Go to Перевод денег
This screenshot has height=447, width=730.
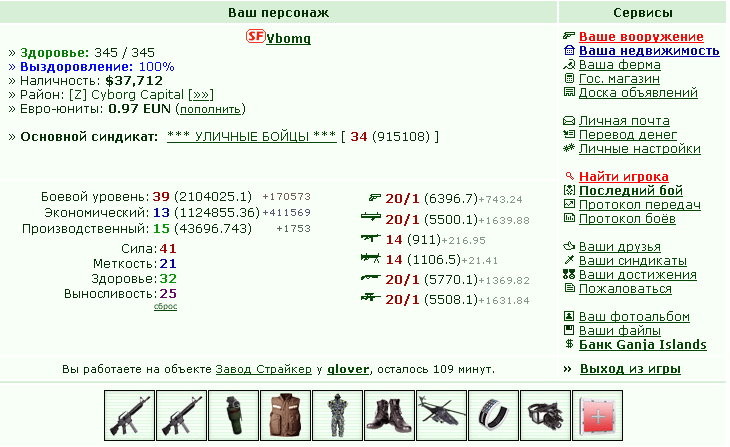point(628,135)
